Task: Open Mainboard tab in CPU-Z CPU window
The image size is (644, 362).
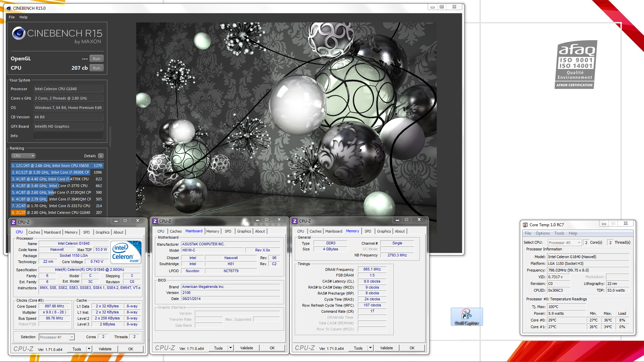Action: click(52, 232)
